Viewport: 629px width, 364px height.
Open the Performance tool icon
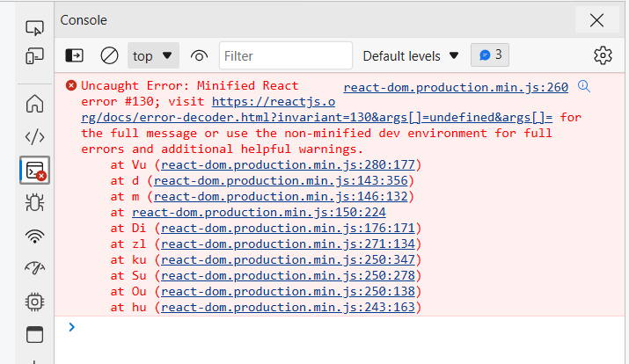[35, 268]
